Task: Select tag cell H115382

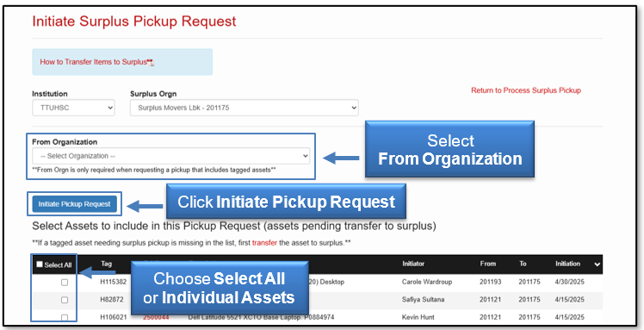Action: [114, 282]
